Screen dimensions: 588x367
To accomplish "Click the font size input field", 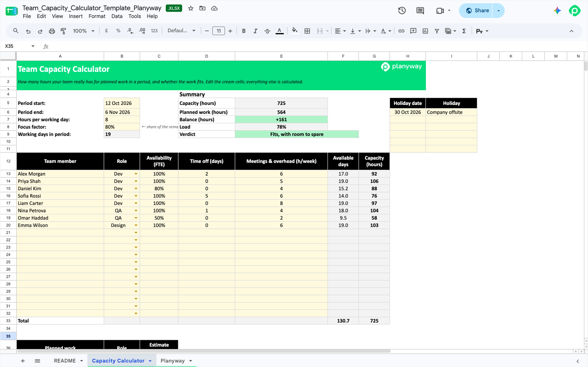I will (x=219, y=31).
